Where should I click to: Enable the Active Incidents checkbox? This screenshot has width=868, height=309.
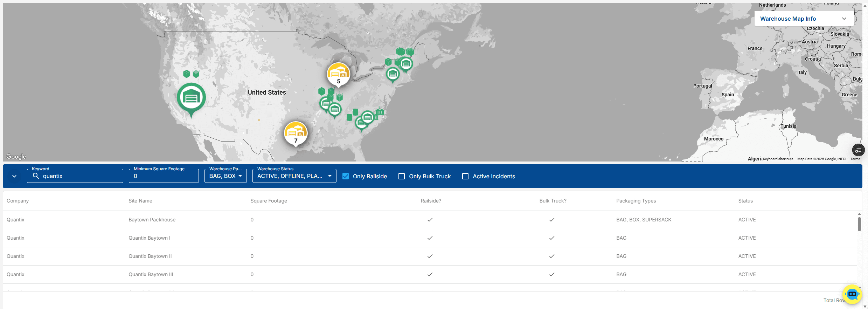[x=465, y=176]
